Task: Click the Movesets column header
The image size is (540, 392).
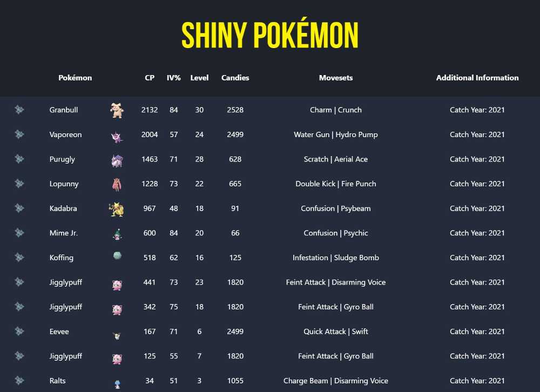Action: click(336, 78)
